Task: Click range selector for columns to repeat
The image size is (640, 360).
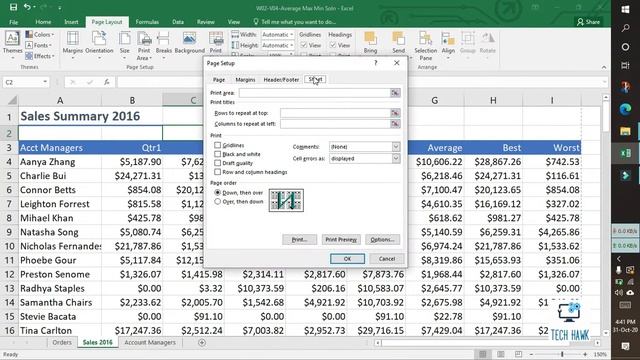Action: [x=395, y=124]
